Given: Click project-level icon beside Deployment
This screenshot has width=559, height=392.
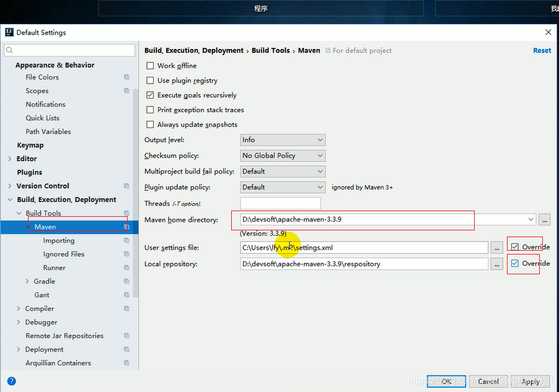Looking at the screenshot, I should 126,349.
